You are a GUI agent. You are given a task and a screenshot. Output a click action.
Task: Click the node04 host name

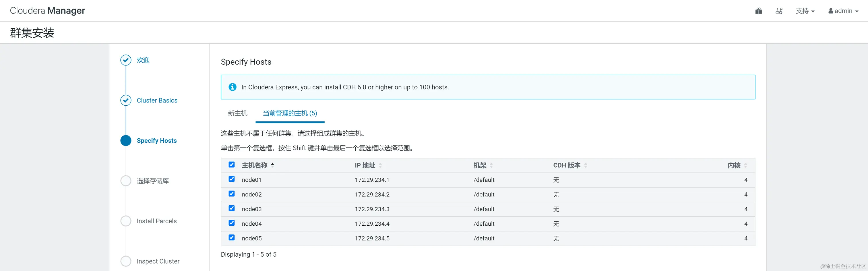point(252,224)
